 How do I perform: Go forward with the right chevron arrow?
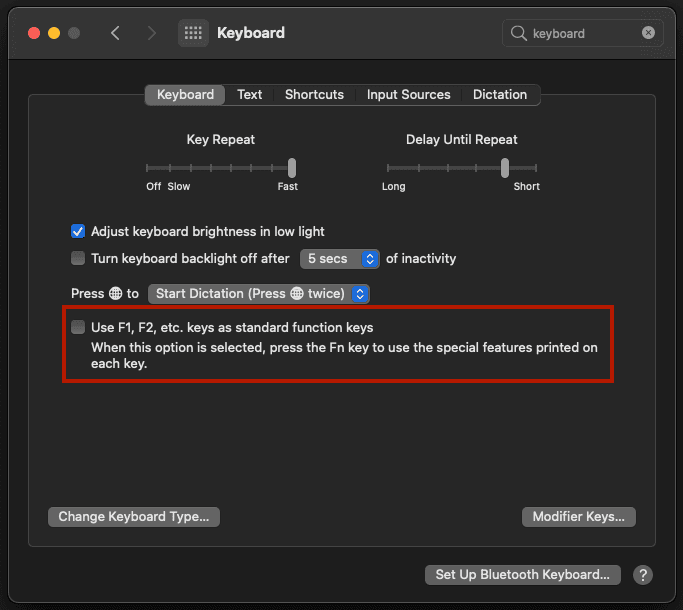[151, 33]
